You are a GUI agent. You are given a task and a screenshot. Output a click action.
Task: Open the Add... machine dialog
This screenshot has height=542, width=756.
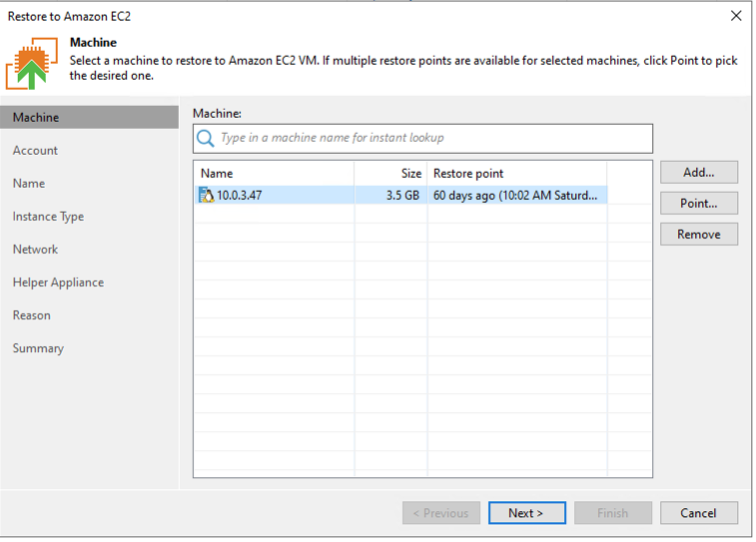pyautogui.click(x=699, y=172)
